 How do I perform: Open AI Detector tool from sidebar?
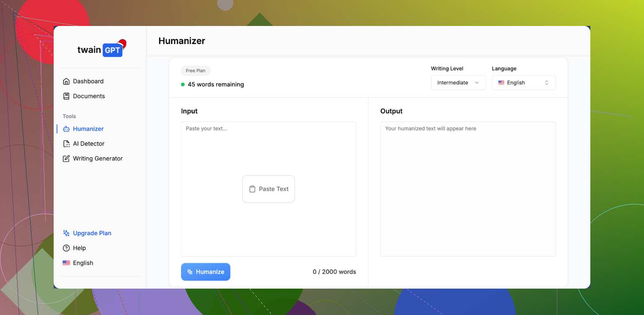click(88, 144)
